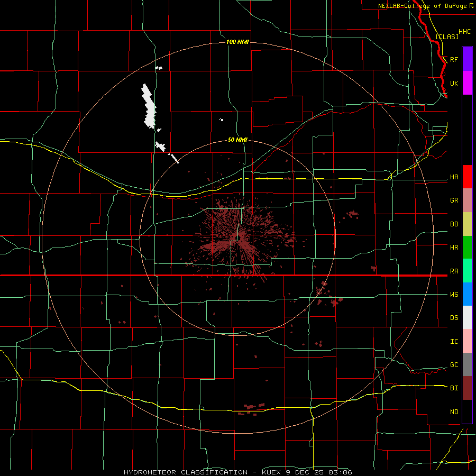Image resolution: width=476 pixels, height=476 pixels.
Task: Click the "GR" legend label
Action: click(454, 200)
